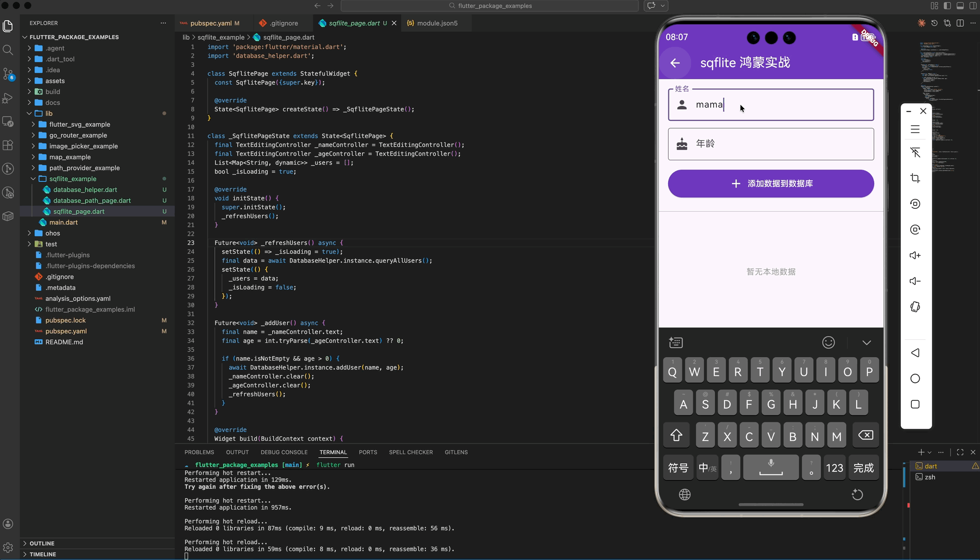Screen dimensions: 980x560
Task: Toggle primary sidebar layout icon
Action: (947, 6)
